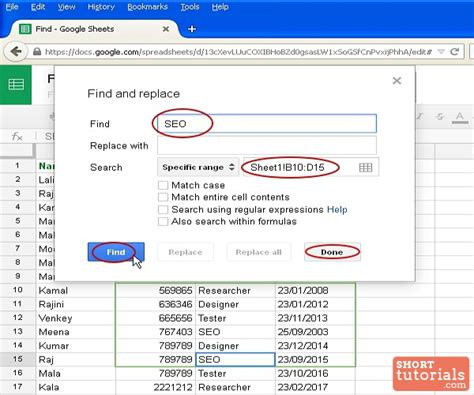474x395 pixels.
Task: Click the browser back arrow button
Action: [15, 52]
